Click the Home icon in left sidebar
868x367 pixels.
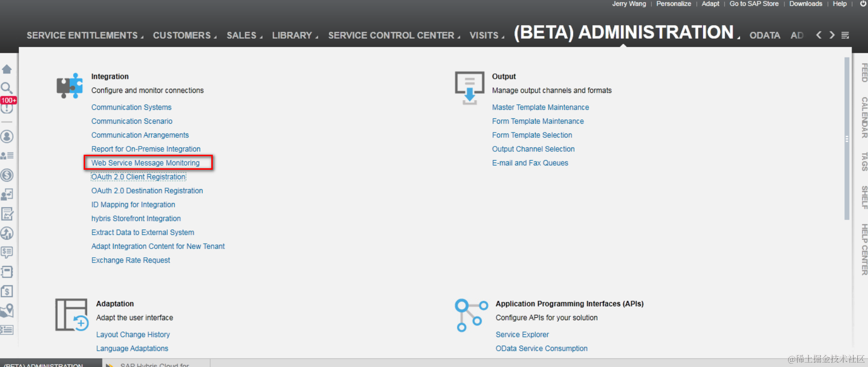coord(7,69)
